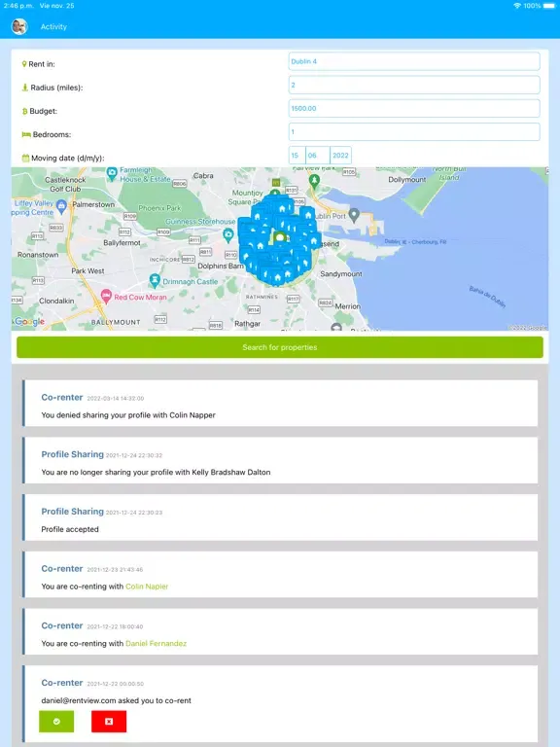Click the Rent in location pin icon

click(x=24, y=64)
